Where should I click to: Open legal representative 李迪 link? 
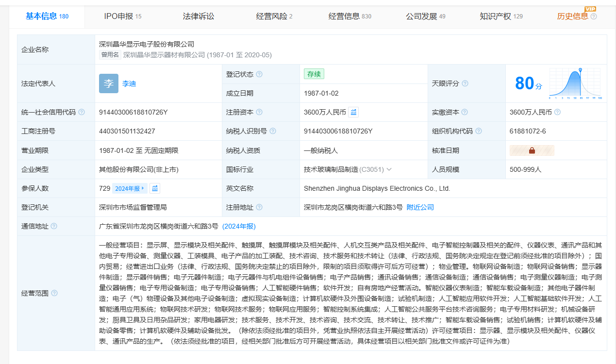[x=129, y=83]
